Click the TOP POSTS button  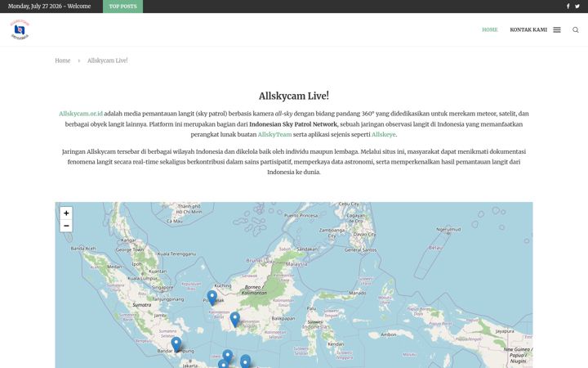click(123, 7)
